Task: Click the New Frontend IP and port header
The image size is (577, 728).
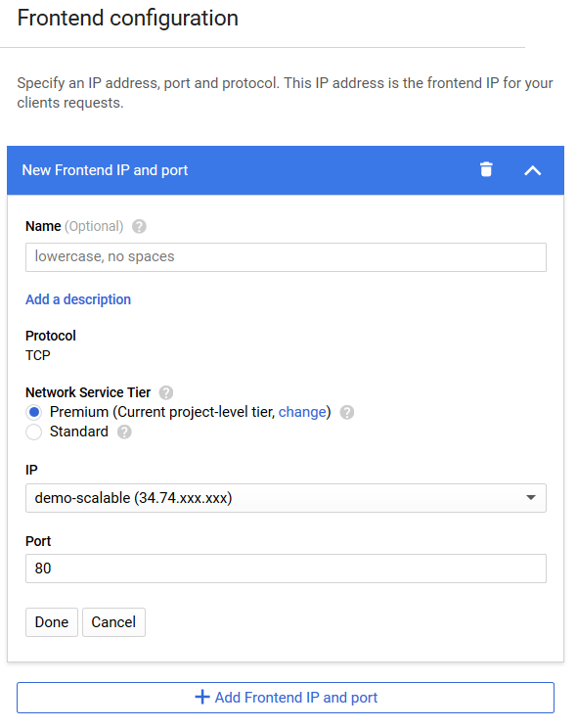Action: coord(105,170)
